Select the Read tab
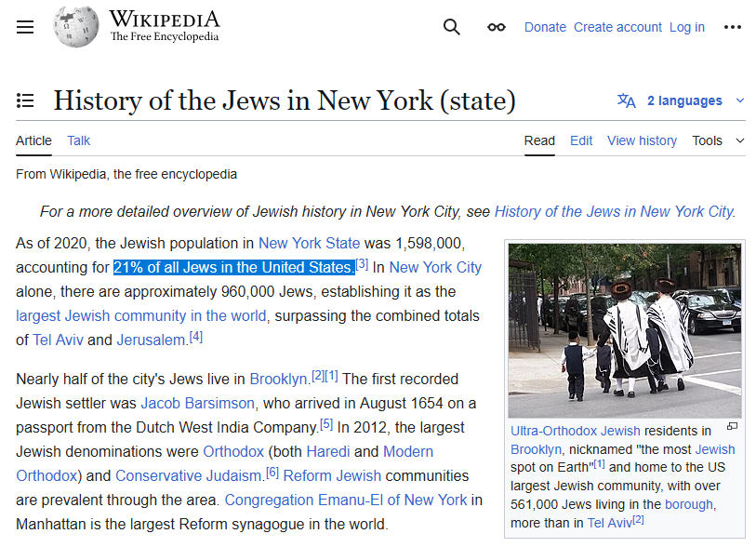 539,140
